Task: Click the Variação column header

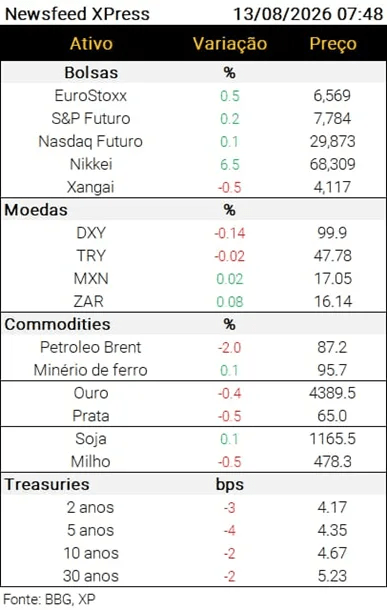Action: click(x=230, y=44)
